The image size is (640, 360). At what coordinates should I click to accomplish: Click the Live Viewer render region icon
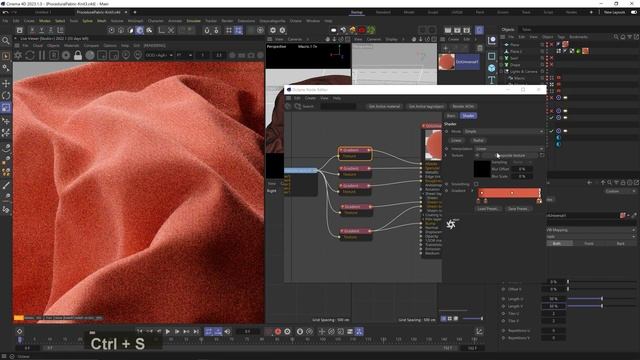tap(102, 55)
